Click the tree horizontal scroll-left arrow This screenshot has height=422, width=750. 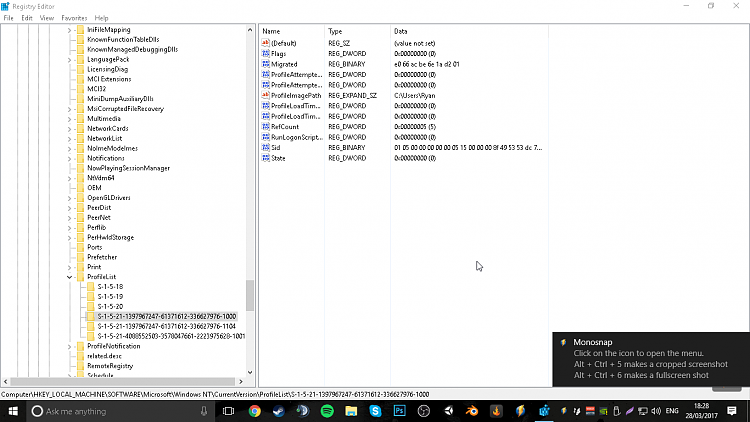6,381
